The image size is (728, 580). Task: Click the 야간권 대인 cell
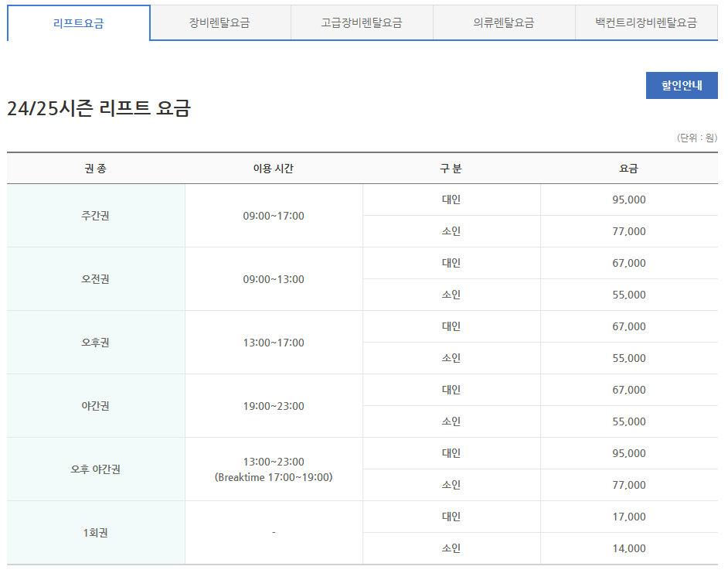point(451,390)
